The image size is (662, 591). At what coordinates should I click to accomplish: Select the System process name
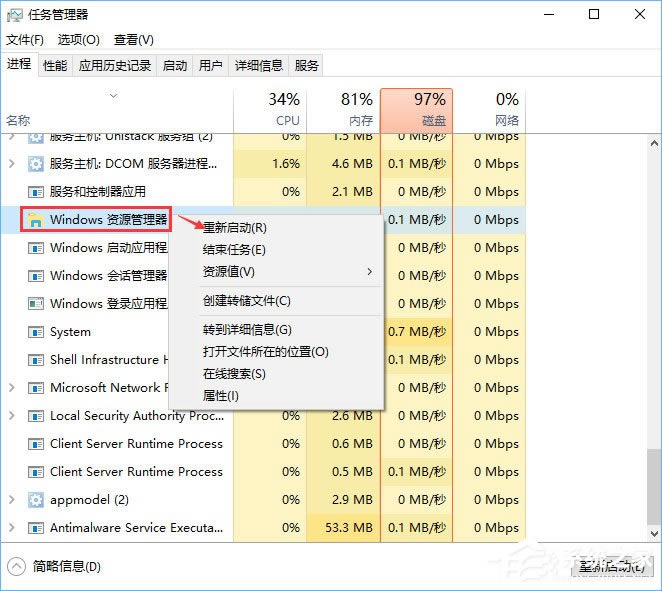pos(71,332)
